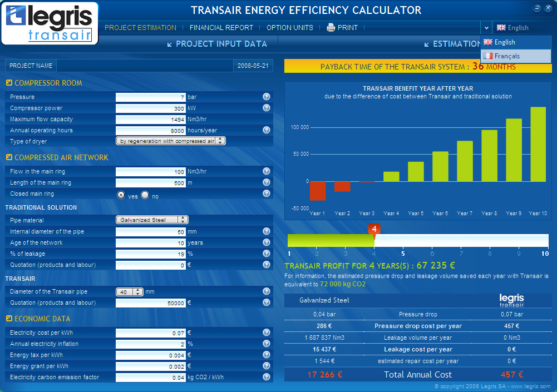Screen dimensions: 557x392
Task: Edit the Flow in the main ring field
Action: click(151, 171)
